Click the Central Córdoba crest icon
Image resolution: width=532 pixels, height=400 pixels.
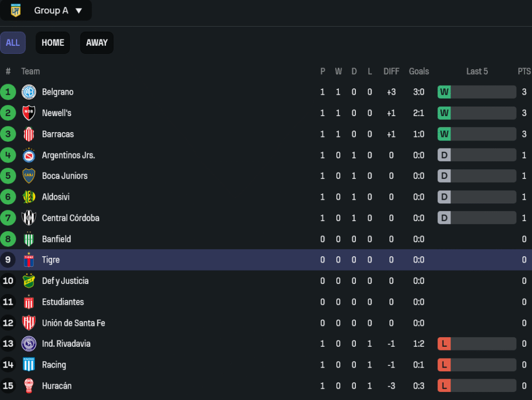29,218
